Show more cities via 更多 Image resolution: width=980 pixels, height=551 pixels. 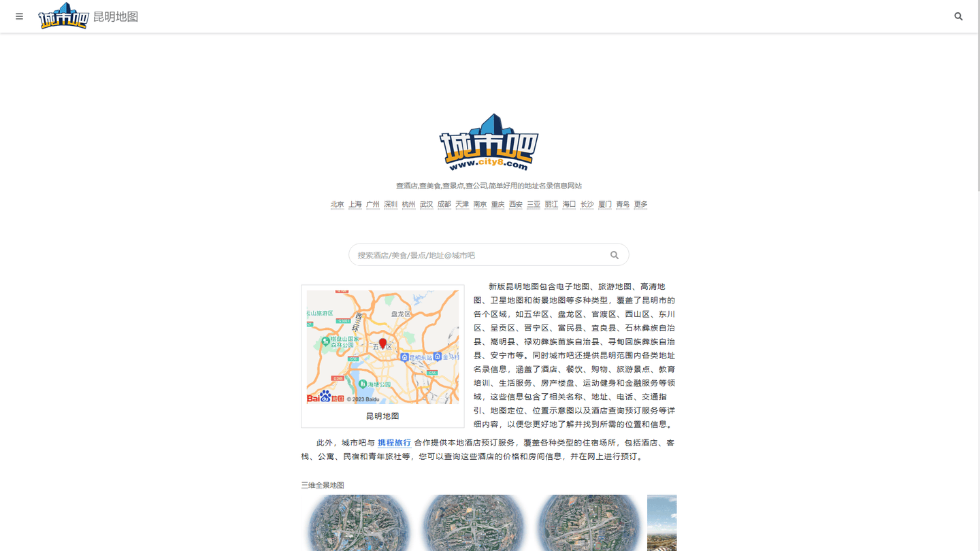coord(640,204)
